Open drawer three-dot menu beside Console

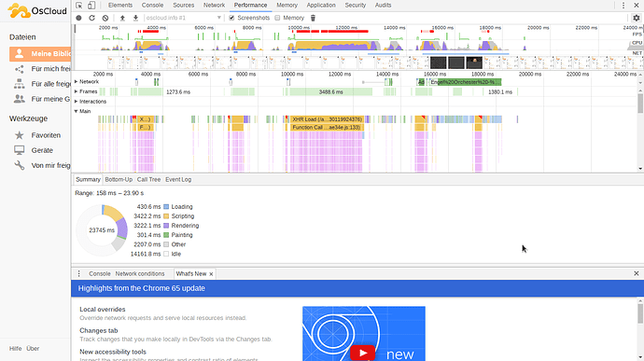78,273
